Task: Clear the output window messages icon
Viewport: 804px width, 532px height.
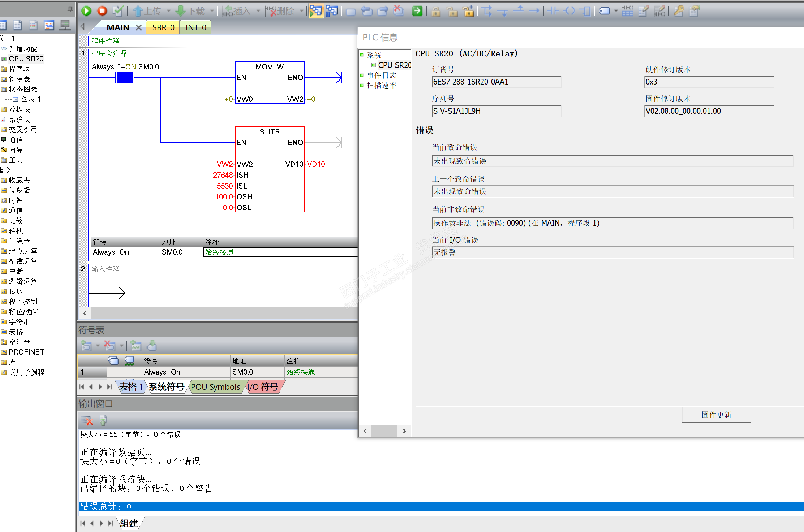Action: click(x=87, y=420)
